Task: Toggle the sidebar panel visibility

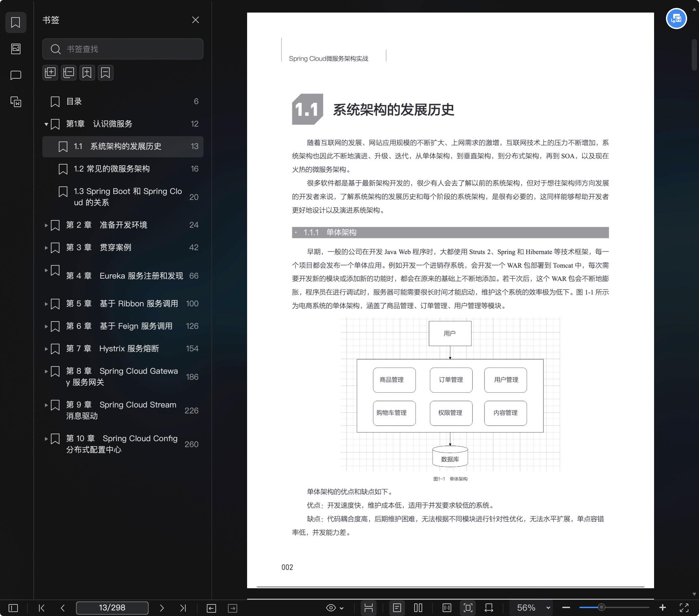Action: click(13, 608)
